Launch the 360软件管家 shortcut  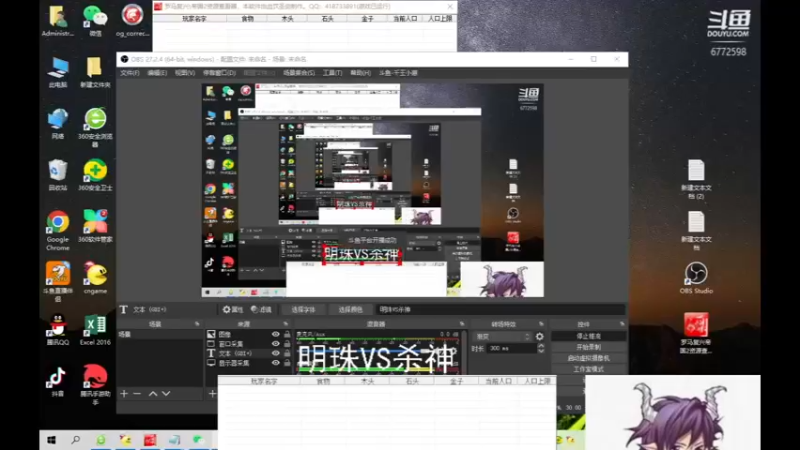click(95, 226)
